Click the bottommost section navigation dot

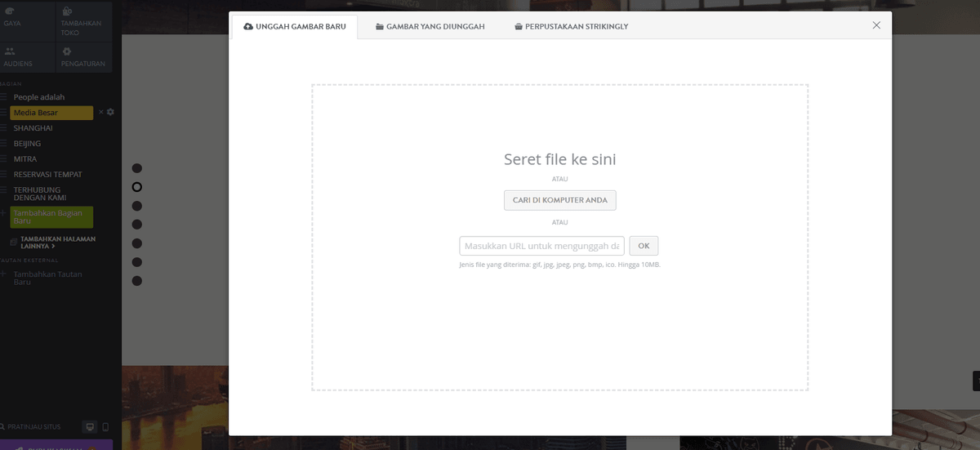click(137, 281)
